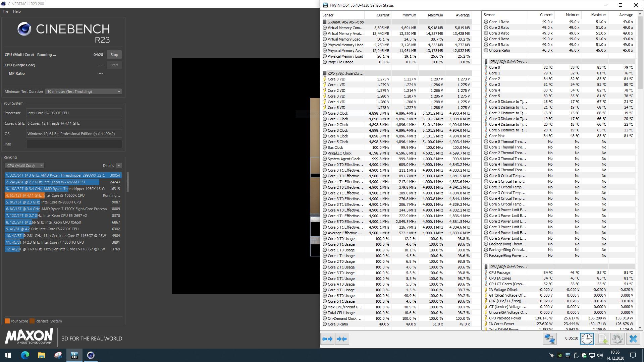This screenshot has width=644, height=362.
Task: Start the CPU Single Core test
Action: [114, 65]
